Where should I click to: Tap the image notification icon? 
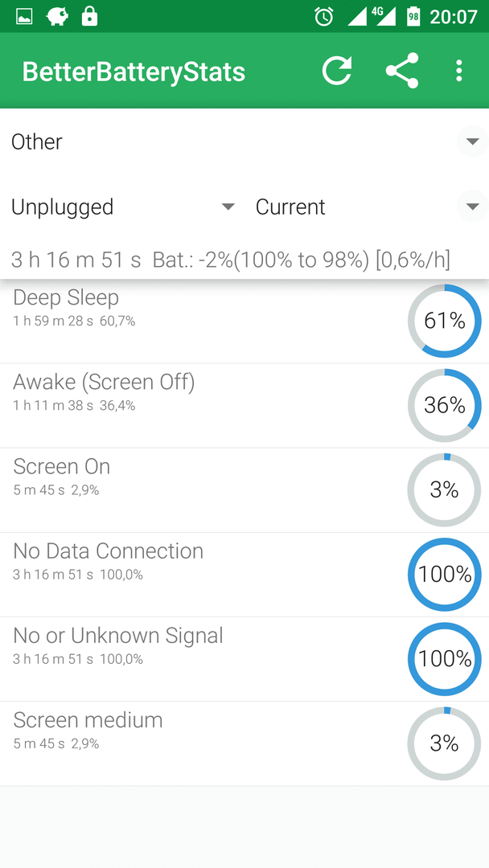24,17
